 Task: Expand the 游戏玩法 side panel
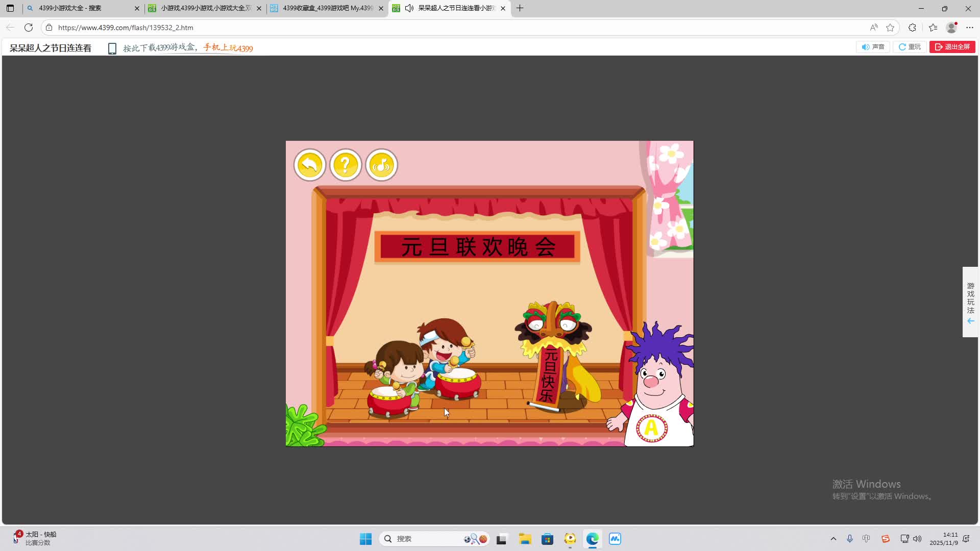pyautogui.click(x=970, y=302)
